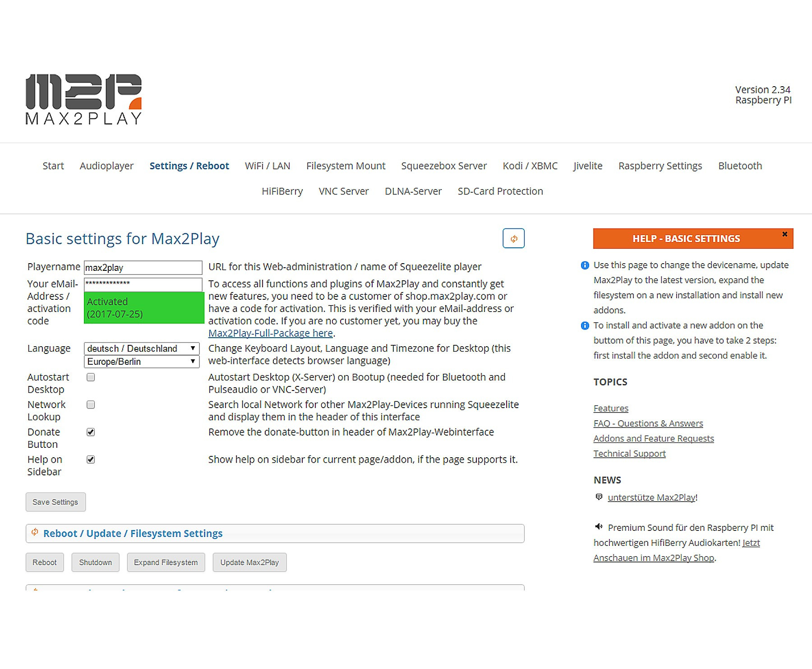812x669 pixels.
Task: Open the HiFiBerry page
Action: click(x=282, y=191)
